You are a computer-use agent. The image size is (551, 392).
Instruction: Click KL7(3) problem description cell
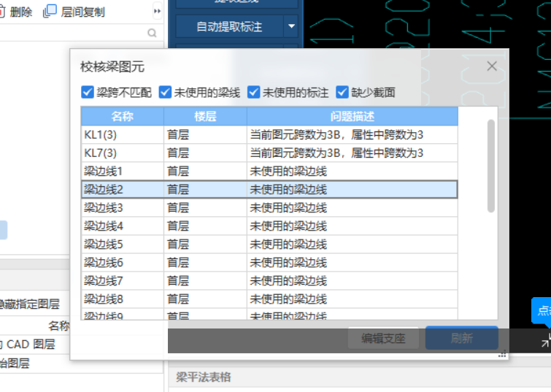pos(352,153)
